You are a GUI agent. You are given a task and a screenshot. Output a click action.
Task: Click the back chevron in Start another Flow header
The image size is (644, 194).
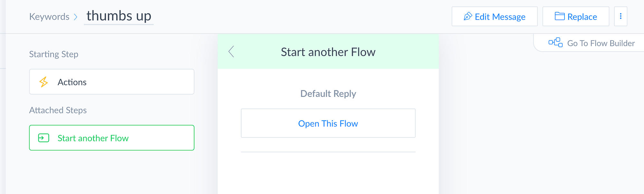pyautogui.click(x=231, y=52)
